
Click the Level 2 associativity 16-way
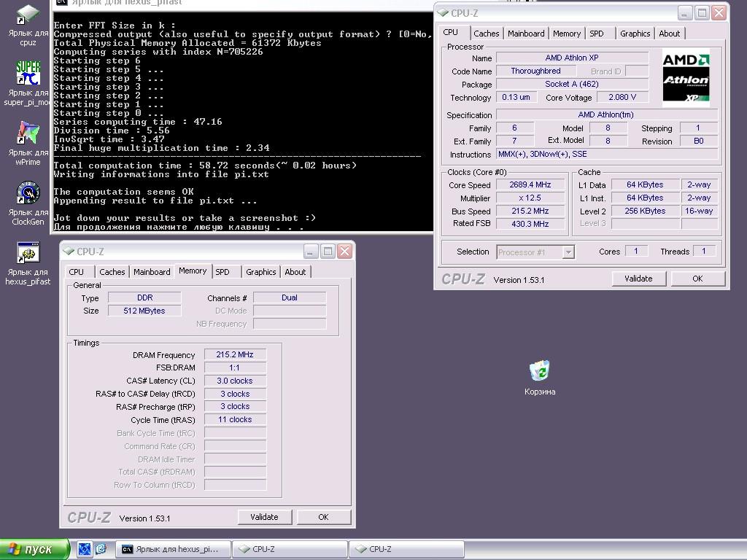pyautogui.click(x=700, y=211)
